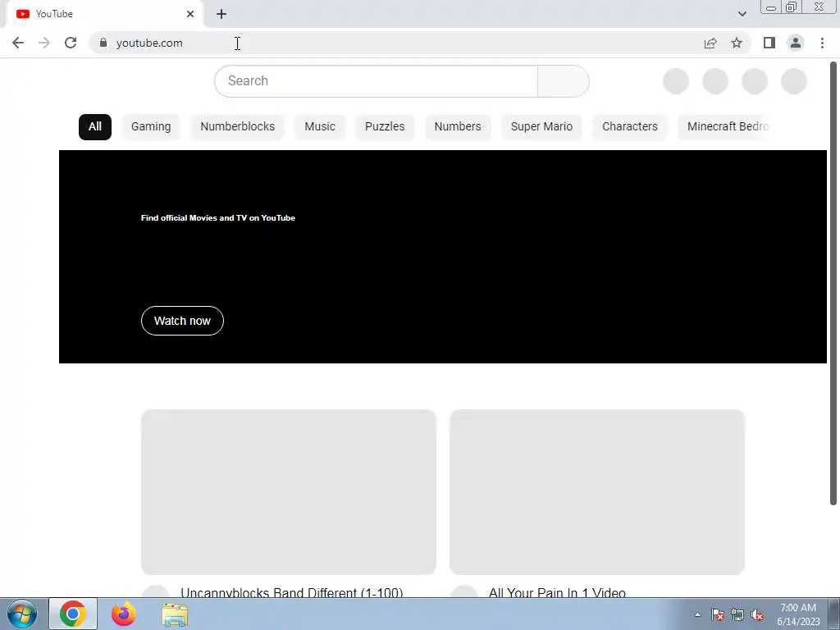Launch Firefox from the taskbar

pos(123,614)
